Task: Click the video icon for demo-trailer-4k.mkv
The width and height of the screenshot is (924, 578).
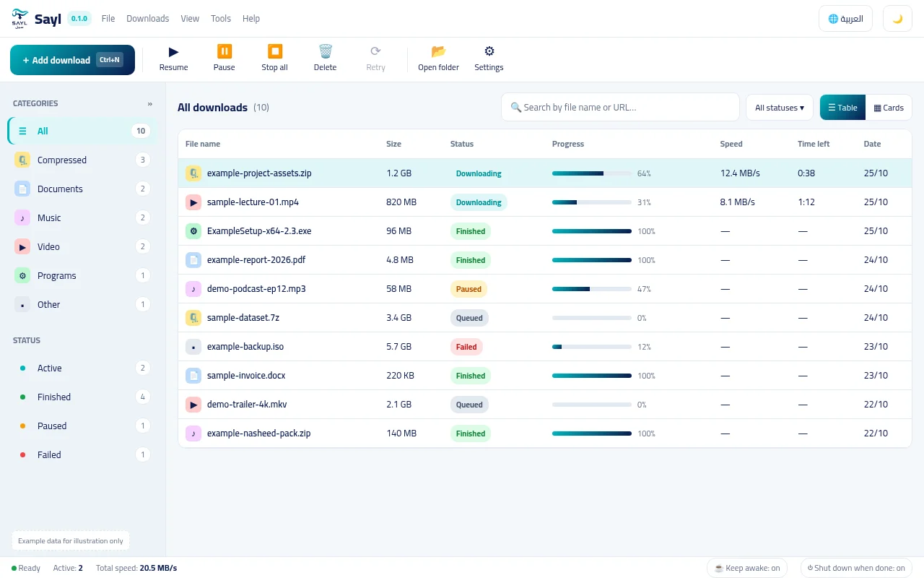Action: click(x=193, y=405)
